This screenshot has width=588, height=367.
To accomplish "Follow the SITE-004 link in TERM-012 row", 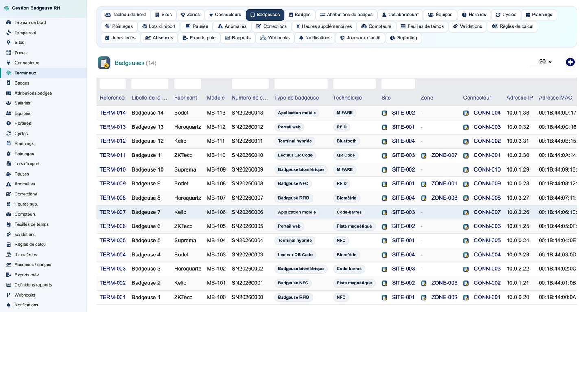I will click(x=403, y=141).
